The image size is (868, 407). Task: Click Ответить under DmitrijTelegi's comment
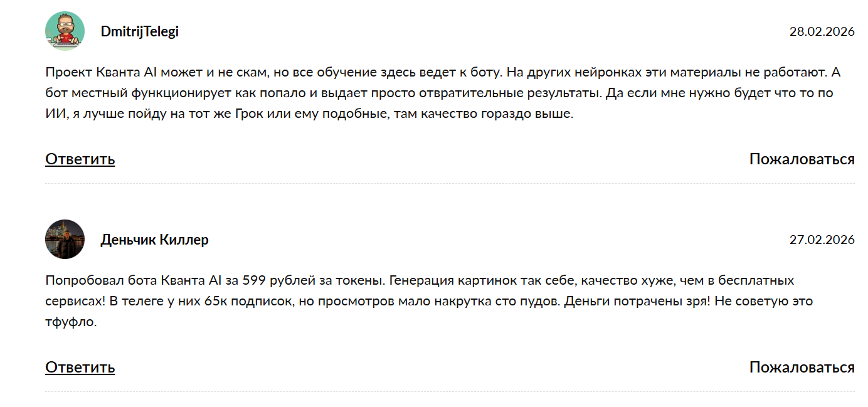79,159
